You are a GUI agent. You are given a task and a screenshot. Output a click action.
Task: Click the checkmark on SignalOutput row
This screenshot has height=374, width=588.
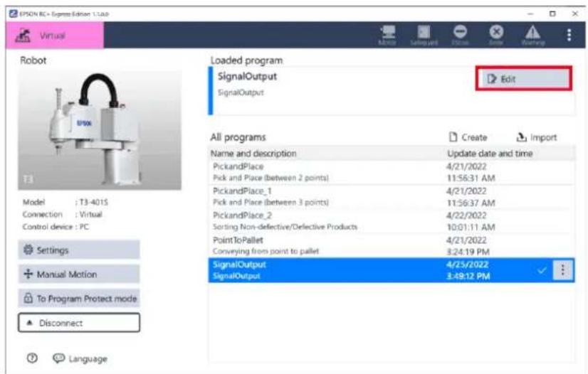(542, 270)
